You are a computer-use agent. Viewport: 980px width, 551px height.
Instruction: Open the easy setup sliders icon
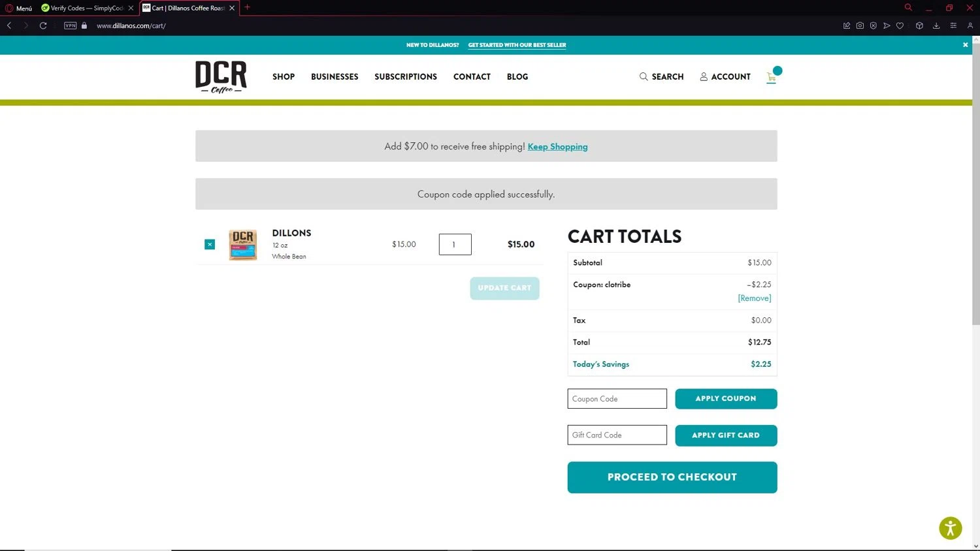click(x=953, y=25)
